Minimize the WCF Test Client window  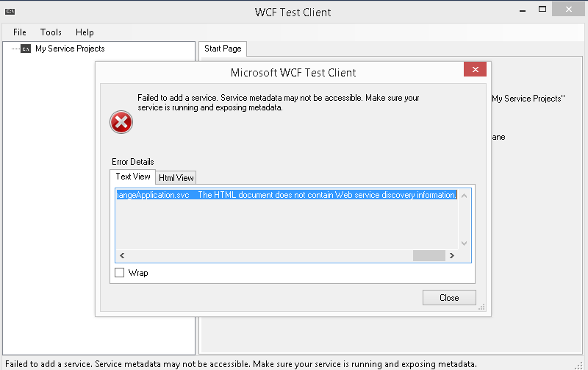pos(523,11)
